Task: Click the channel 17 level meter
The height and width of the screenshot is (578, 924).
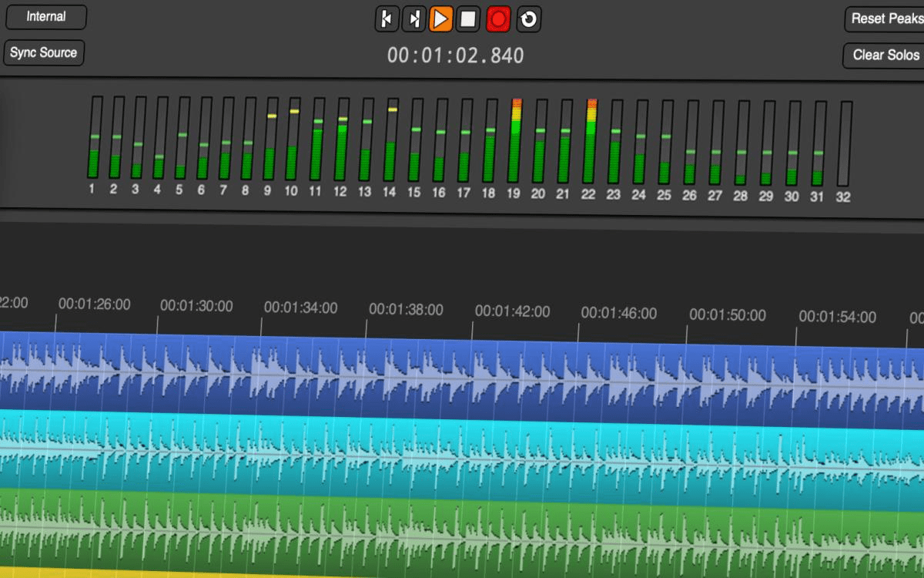Action: point(464,140)
